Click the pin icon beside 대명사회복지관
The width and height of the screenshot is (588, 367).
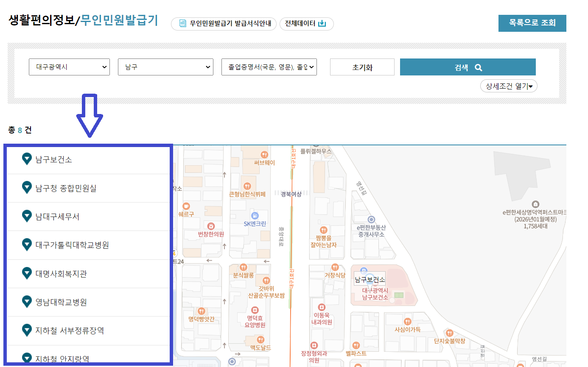(x=27, y=273)
